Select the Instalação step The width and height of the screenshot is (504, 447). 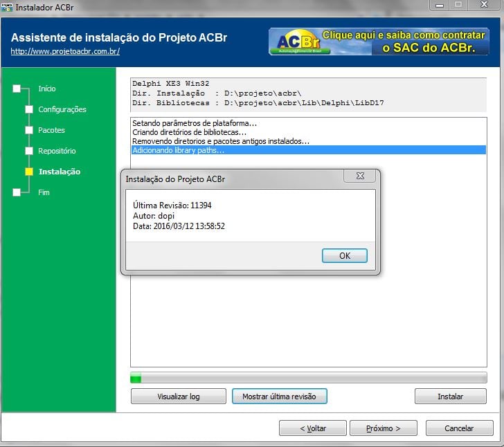click(x=60, y=172)
